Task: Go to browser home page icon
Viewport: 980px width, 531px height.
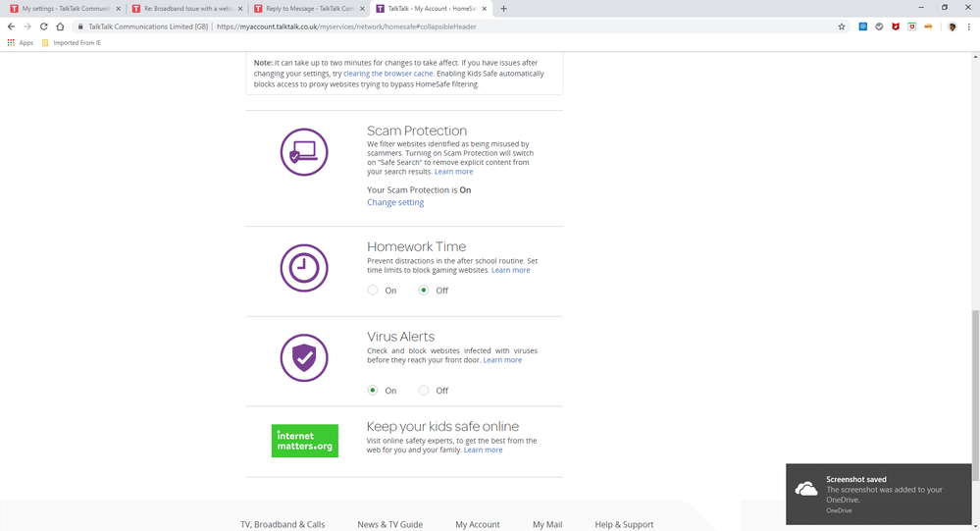Action: [x=61, y=27]
